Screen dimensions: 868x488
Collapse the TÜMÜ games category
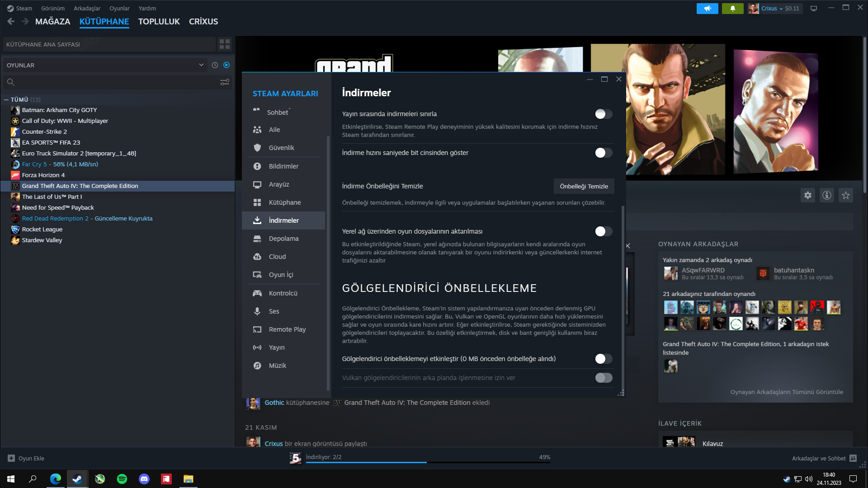(x=6, y=99)
